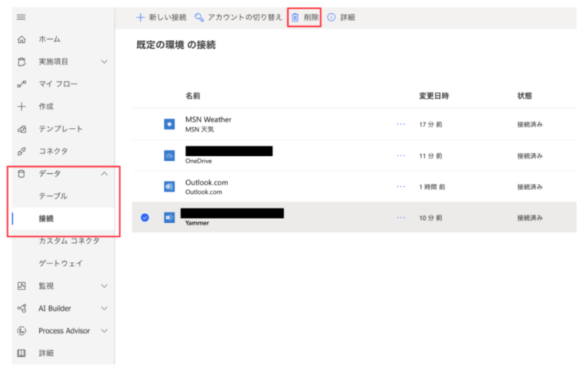The image size is (588, 370).
Task: Click the MSN Weather connector icon
Action: 169,123
